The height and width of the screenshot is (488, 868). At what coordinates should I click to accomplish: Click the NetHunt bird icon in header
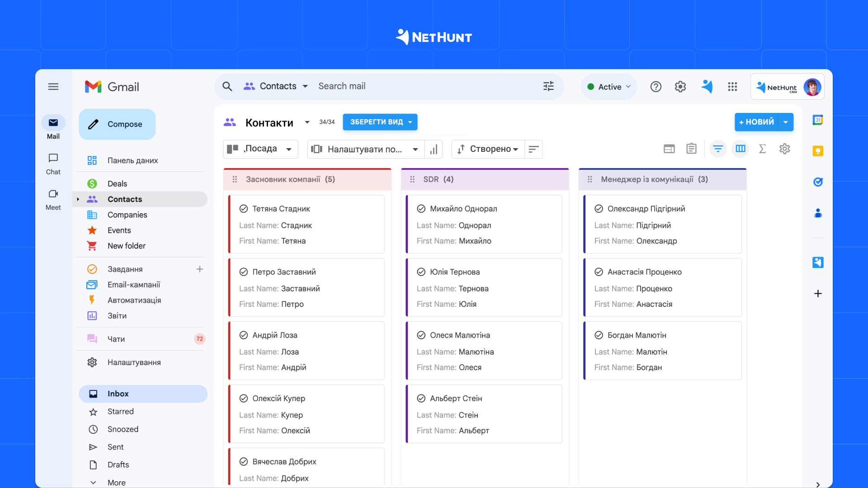click(x=707, y=86)
